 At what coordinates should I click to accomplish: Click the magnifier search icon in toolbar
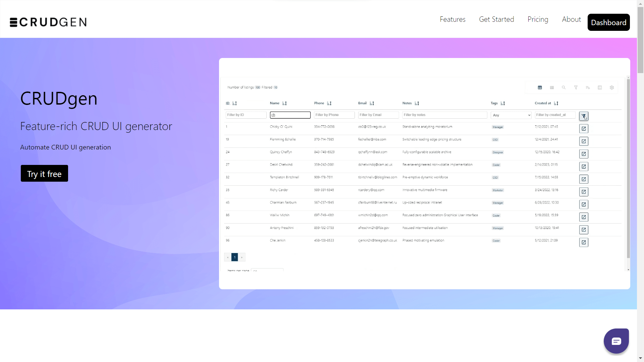tap(564, 87)
